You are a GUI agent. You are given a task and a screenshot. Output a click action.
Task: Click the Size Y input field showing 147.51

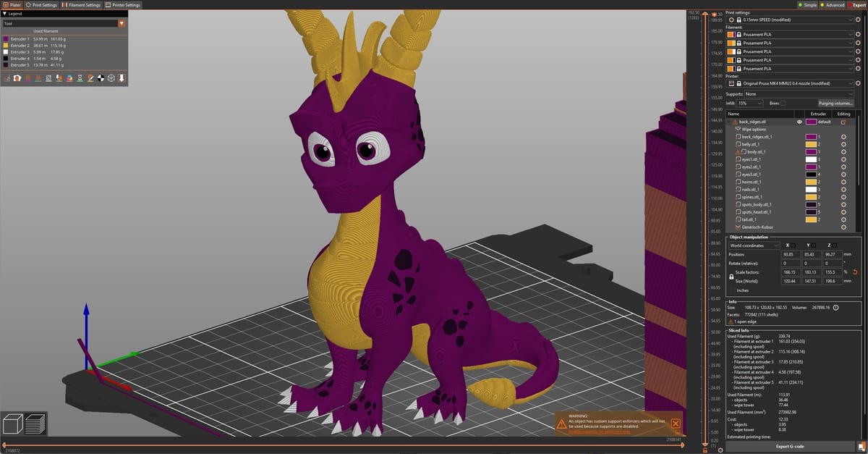pos(812,281)
